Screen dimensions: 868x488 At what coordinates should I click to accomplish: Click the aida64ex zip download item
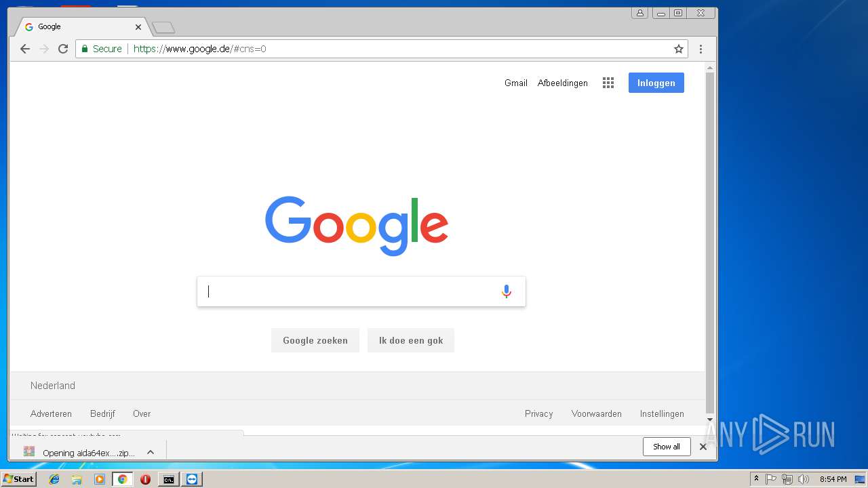80,453
